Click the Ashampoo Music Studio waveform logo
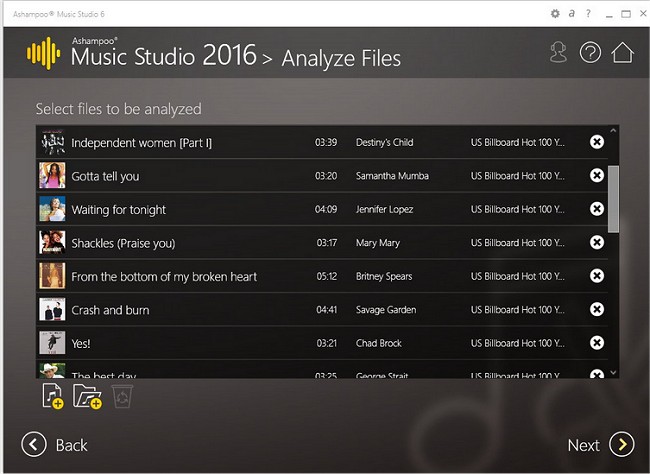 (x=44, y=53)
